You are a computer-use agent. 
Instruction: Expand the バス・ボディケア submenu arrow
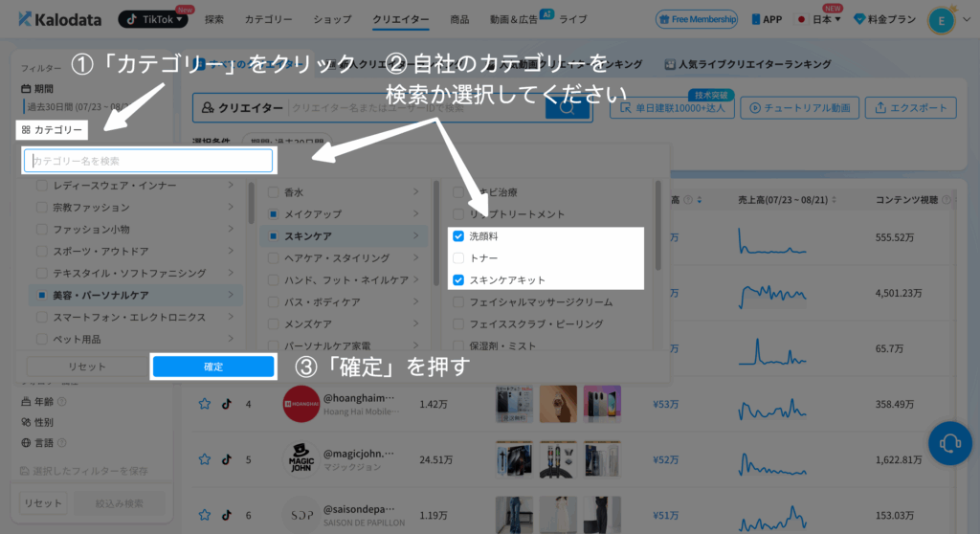(415, 301)
